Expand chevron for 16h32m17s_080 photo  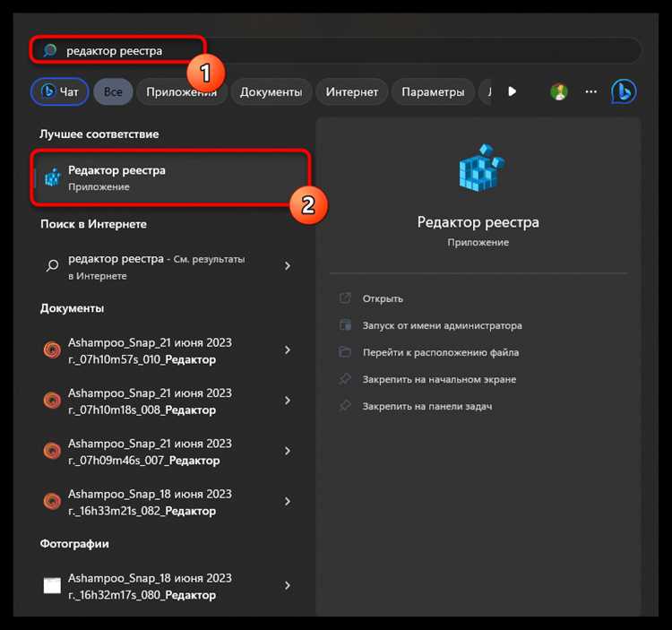coord(288,586)
